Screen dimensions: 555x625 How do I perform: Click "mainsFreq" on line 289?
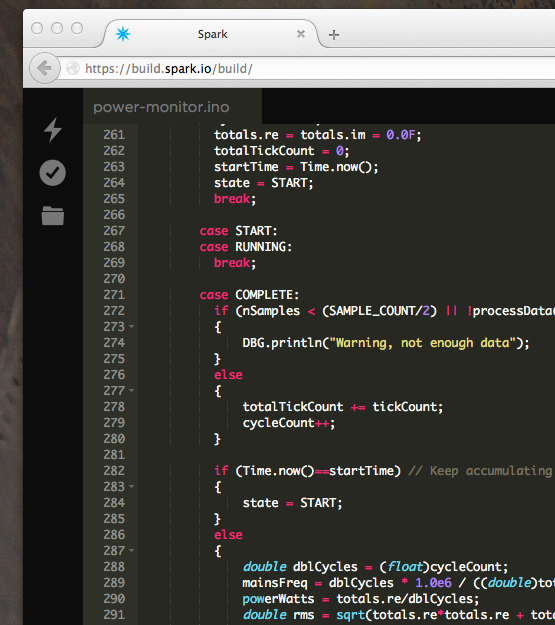pos(275,583)
